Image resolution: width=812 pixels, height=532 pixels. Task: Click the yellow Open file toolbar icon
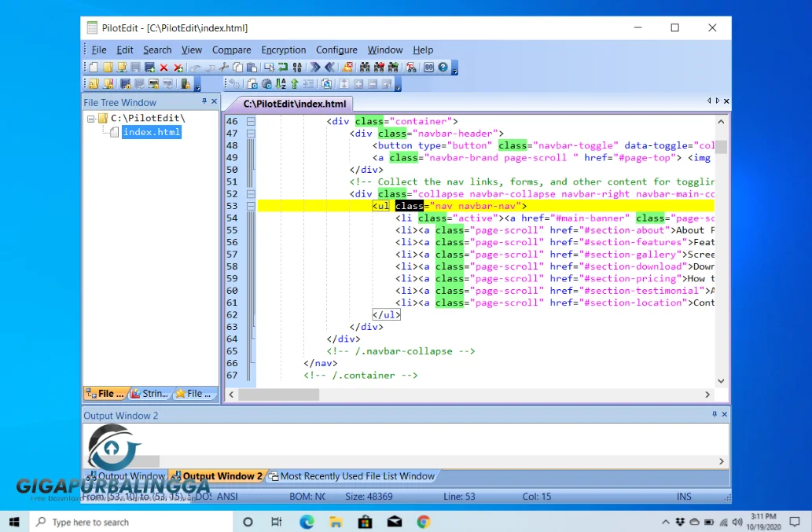(108, 68)
